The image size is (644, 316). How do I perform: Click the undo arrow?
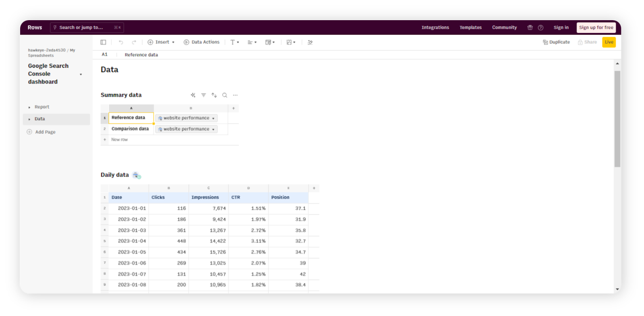[x=121, y=42]
